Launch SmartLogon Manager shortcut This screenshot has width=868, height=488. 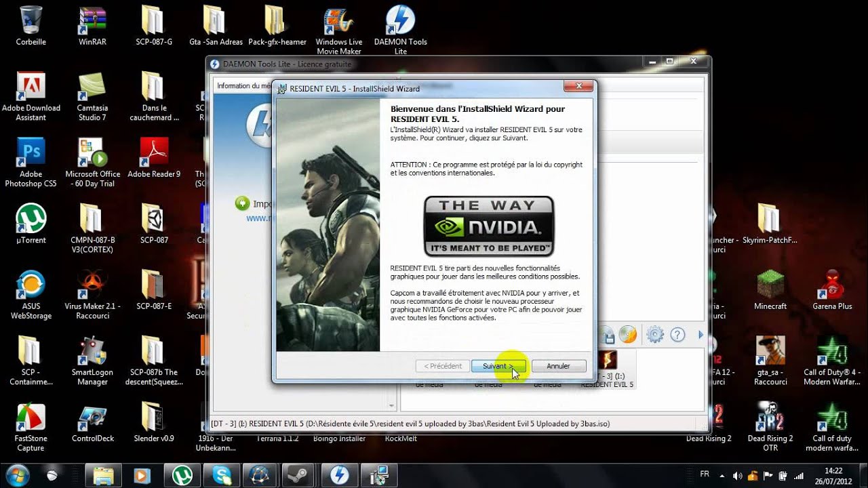[x=92, y=362]
